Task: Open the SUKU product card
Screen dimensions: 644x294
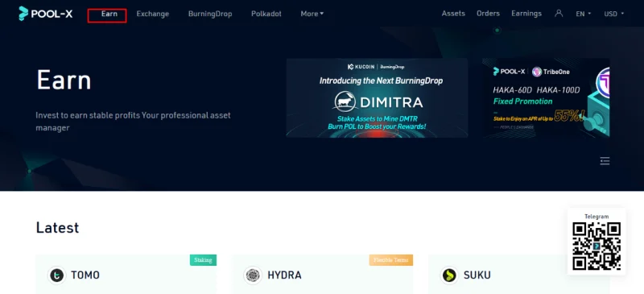Action: (x=518, y=274)
